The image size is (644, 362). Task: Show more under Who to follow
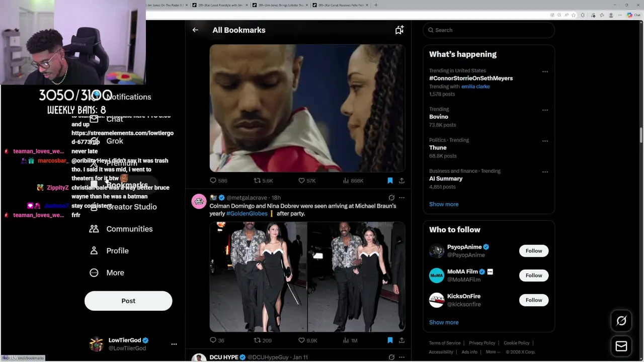pos(444,322)
